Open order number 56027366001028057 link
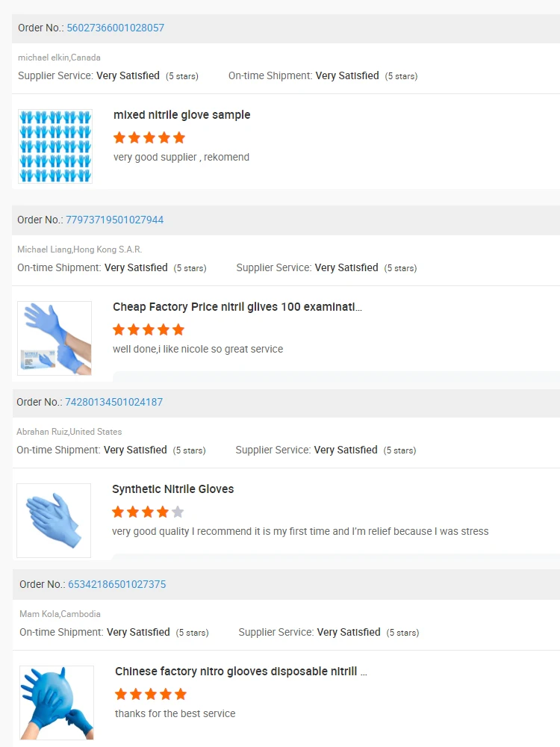 click(x=115, y=28)
